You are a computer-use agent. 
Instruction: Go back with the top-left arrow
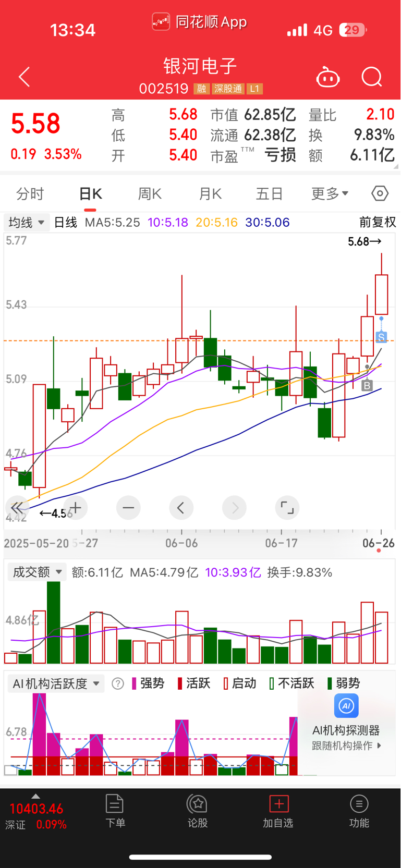(x=25, y=77)
